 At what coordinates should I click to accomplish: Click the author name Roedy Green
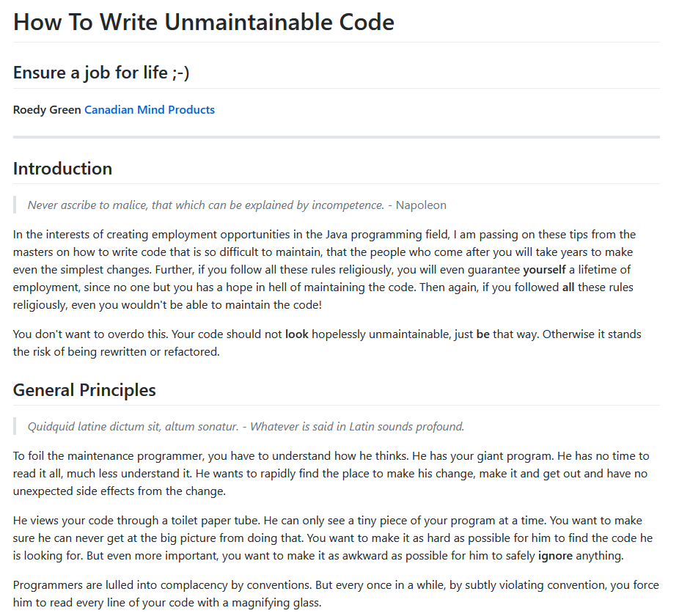(x=47, y=109)
